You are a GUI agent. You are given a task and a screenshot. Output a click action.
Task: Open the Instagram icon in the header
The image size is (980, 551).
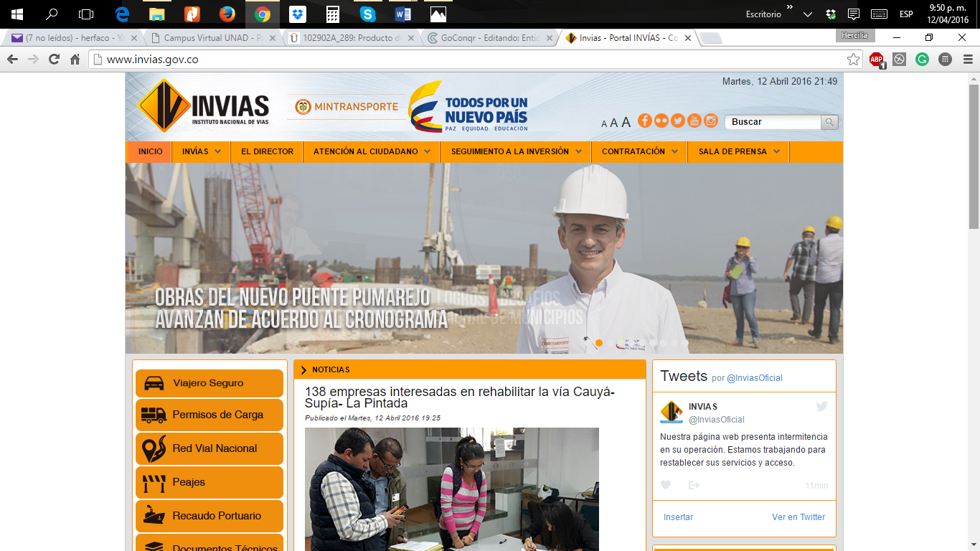(x=711, y=121)
